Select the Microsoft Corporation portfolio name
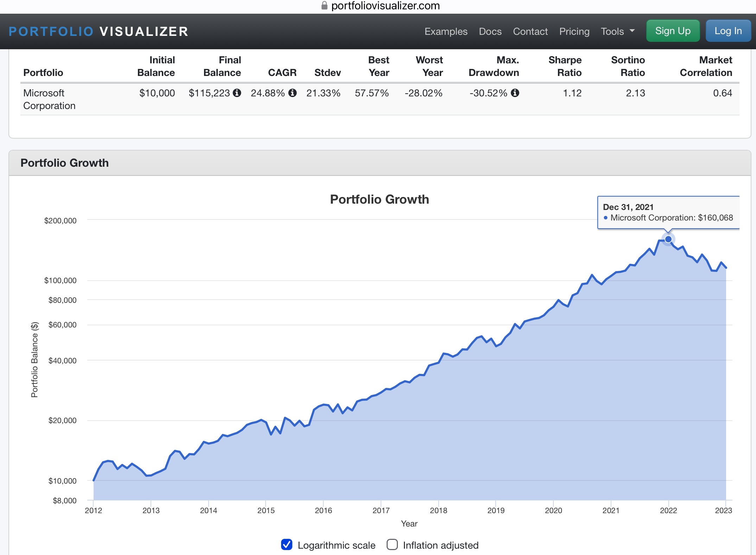 49,99
